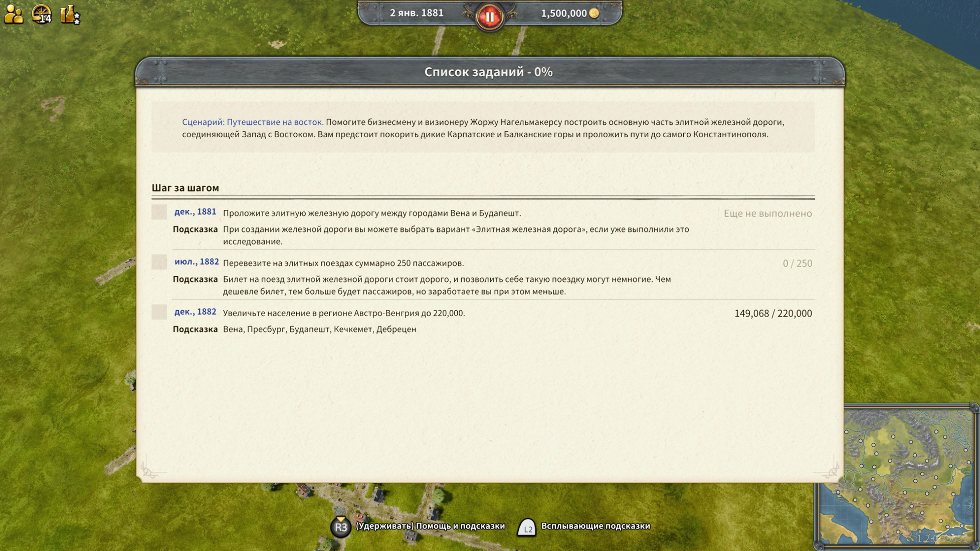The width and height of the screenshot is (980, 551).
Task: Tick the 250 passengers task checkbox
Action: coord(159,262)
